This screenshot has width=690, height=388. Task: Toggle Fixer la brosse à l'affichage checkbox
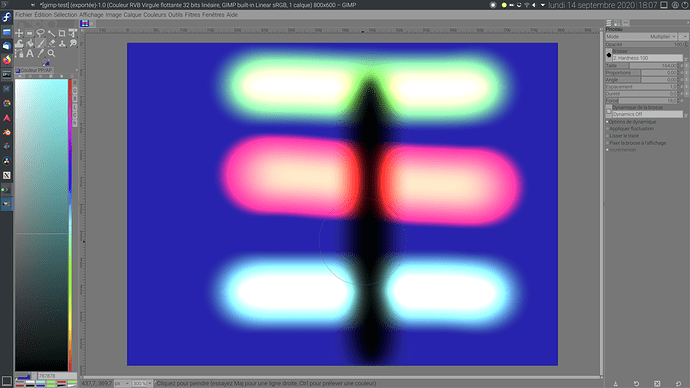click(608, 143)
